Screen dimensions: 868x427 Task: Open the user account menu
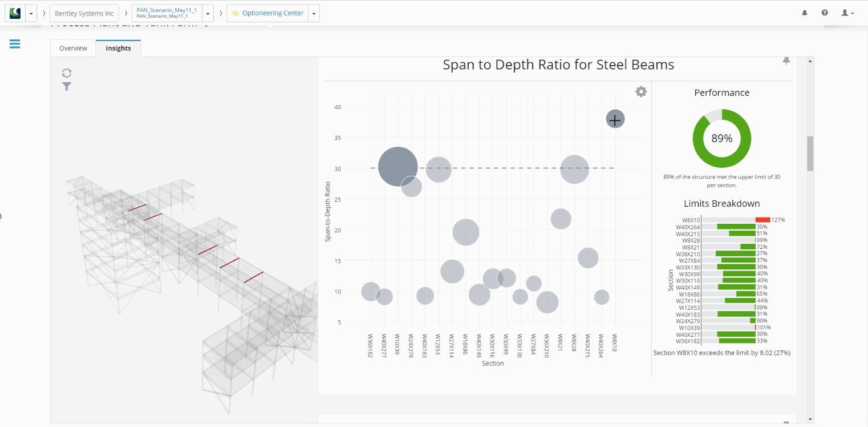pos(847,13)
